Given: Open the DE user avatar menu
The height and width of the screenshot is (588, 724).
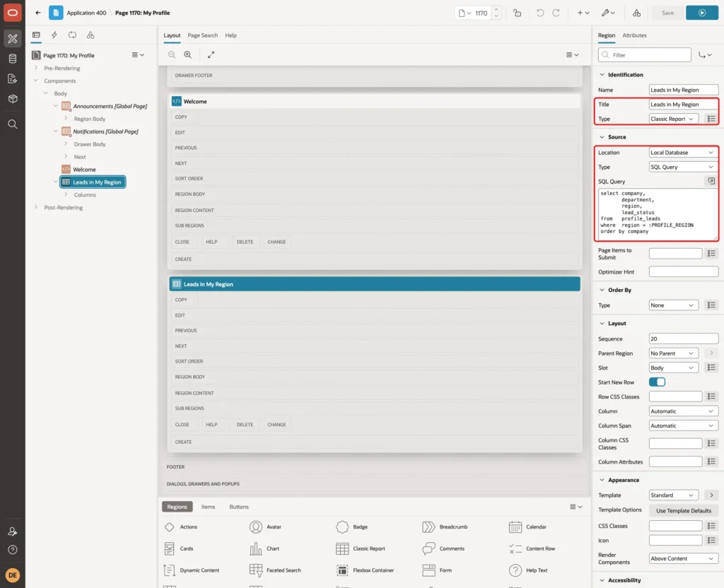Looking at the screenshot, I should coord(13,575).
